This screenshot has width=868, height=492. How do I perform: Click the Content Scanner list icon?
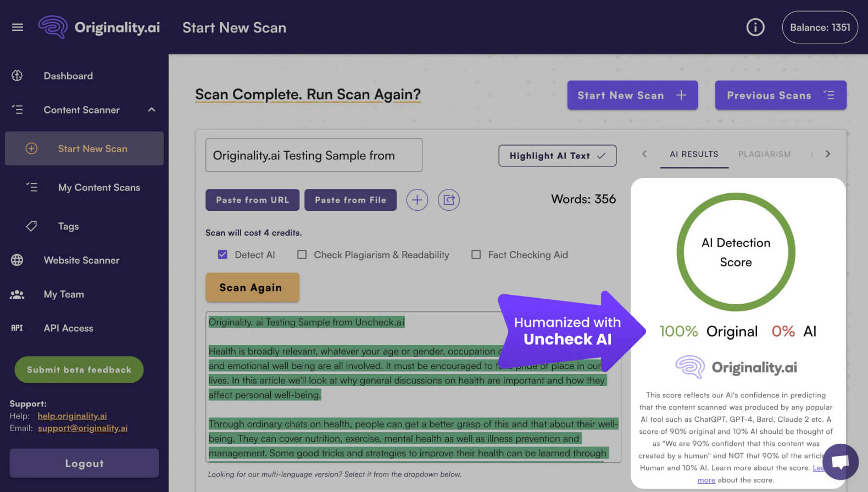tap(17, 110)
